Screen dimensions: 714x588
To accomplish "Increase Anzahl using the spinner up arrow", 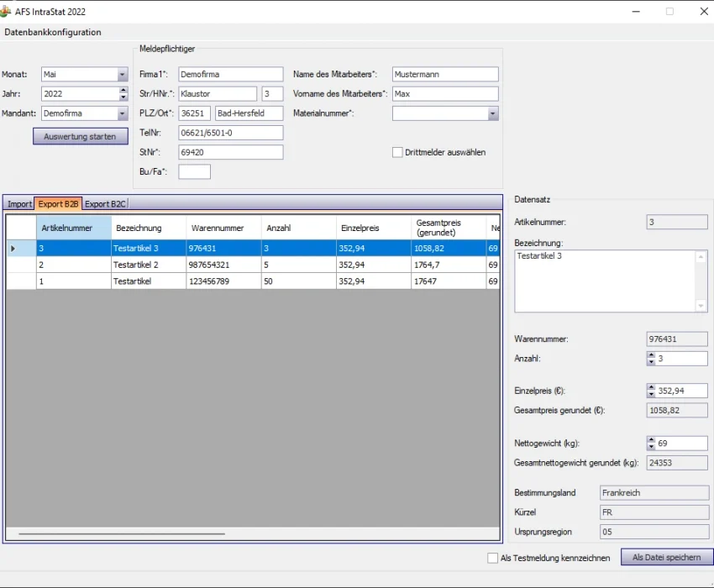I will click(651, 354).
